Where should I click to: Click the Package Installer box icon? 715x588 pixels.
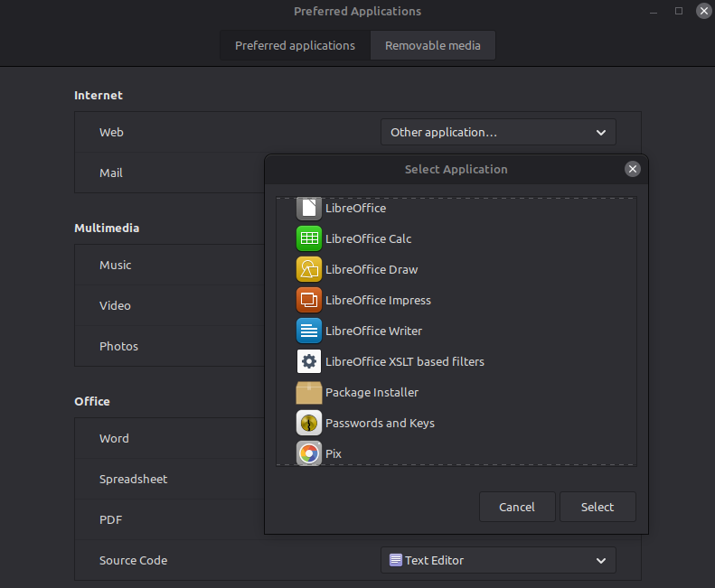pyautogui.click(x=309, y=393)
